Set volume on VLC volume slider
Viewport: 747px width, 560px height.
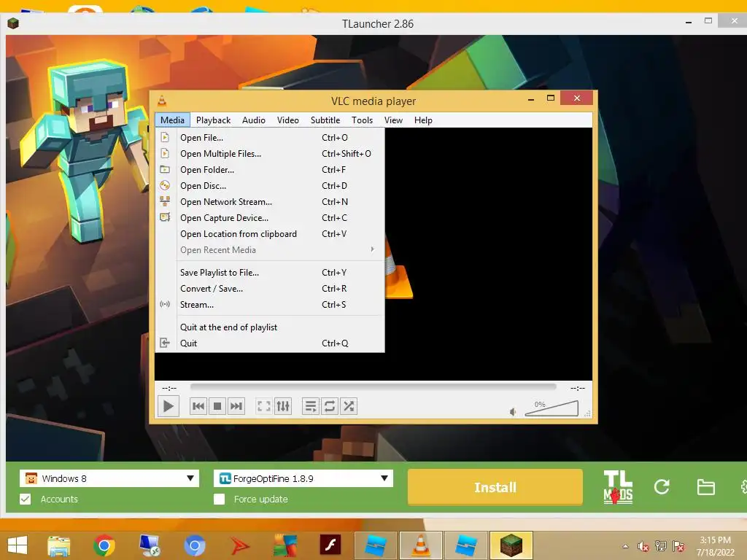(x=551, y=408)
